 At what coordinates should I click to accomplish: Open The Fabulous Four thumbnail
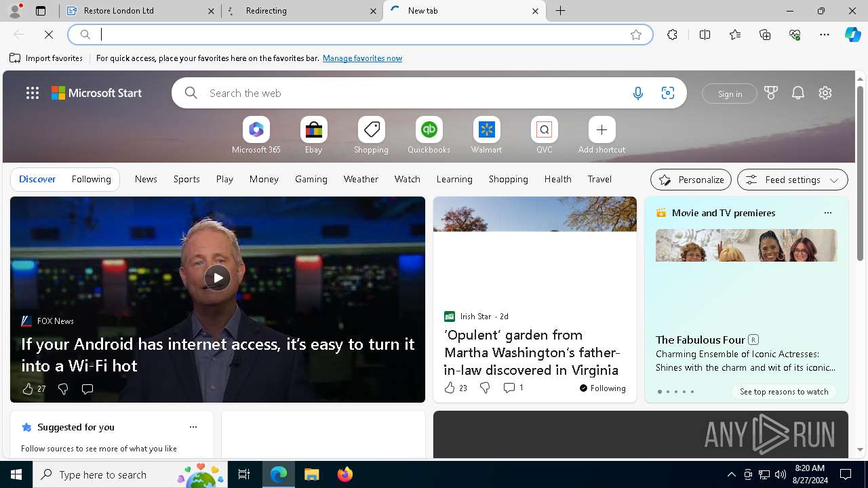coord(747,245)
